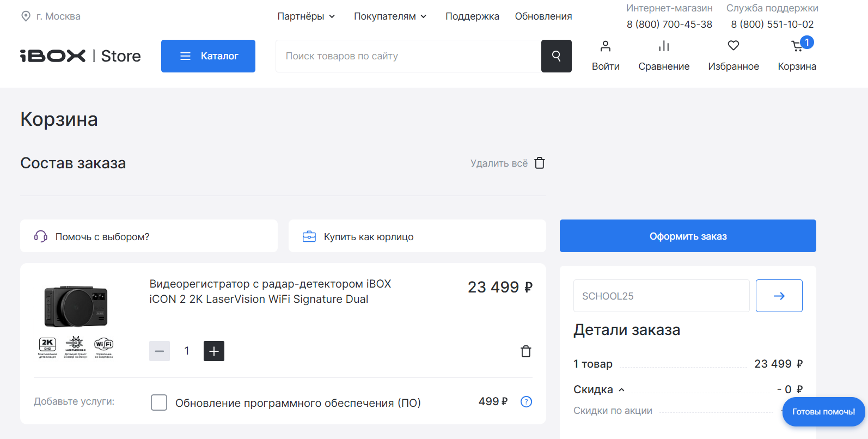Open the Готовы помочь chat button

pos(823,412)
